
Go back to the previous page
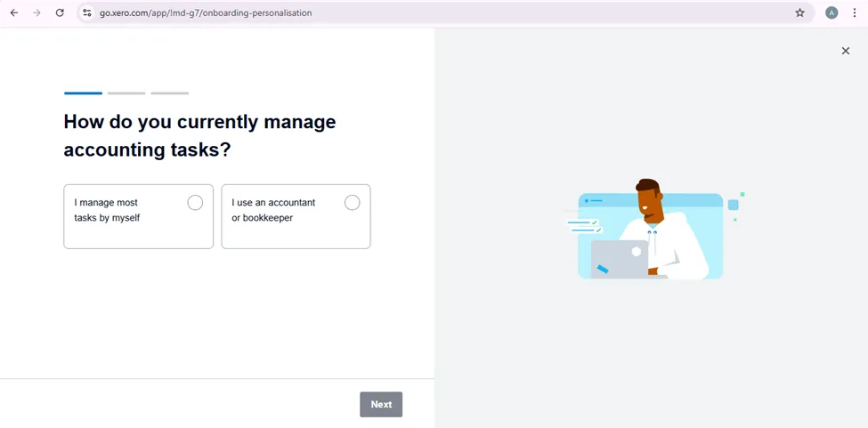pos(14,12)
